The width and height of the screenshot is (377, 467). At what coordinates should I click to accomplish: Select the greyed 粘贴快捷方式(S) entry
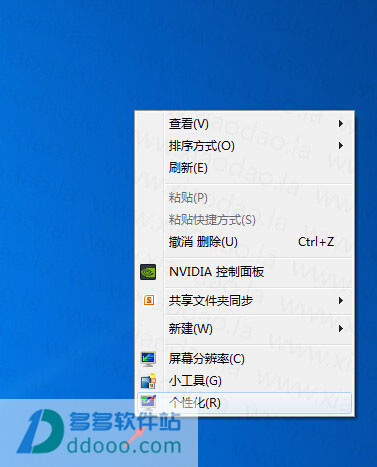pyautogui.click(x=244, y=220)
